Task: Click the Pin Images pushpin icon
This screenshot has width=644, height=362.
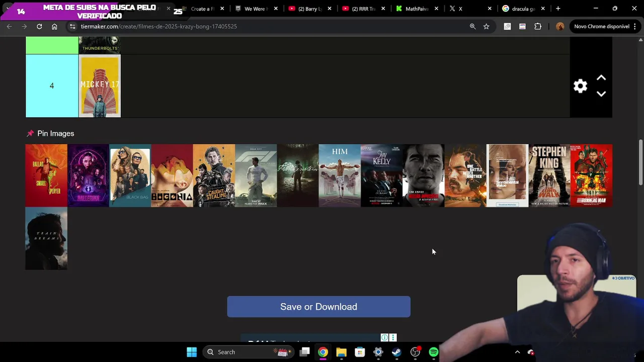Action: [30, 133]
